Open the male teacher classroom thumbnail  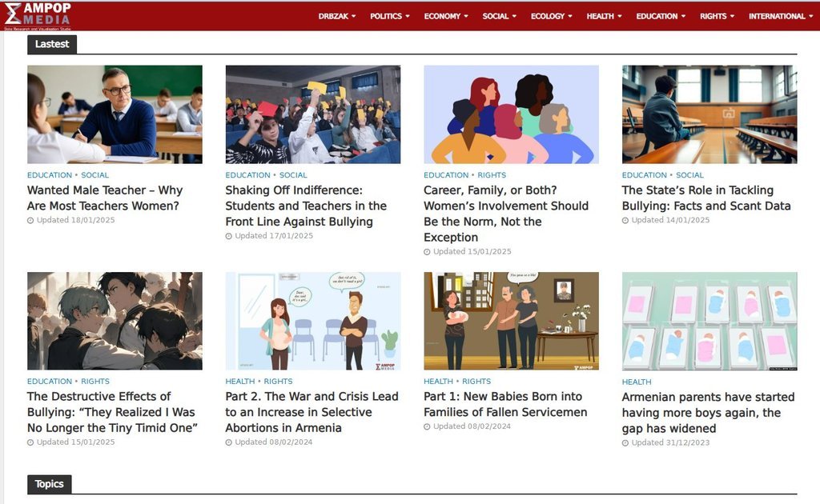[x=115, y=114]
